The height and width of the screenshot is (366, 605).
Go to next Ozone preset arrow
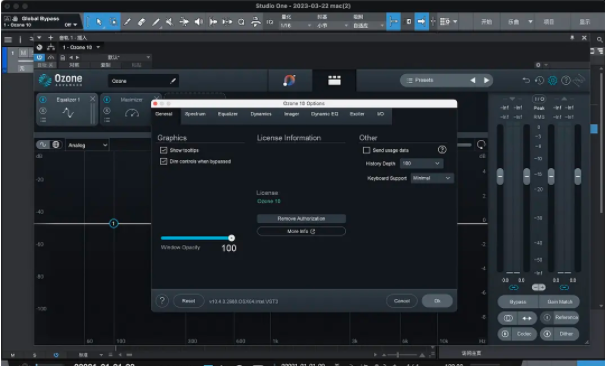(486, 80)
